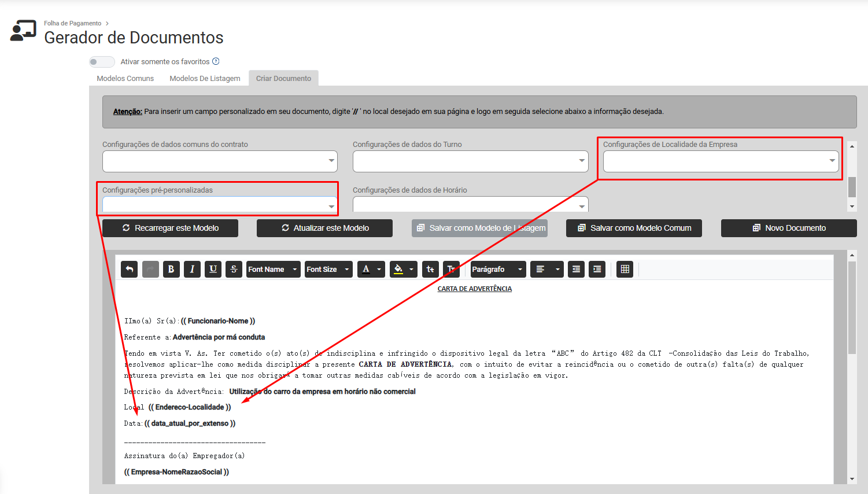Image resolution: width=868 pixels, height=494 pixels.
Task: Click the (( Funcionario-Nome )) placeholder
Action: pyautogui.click(x=218, y=321)
